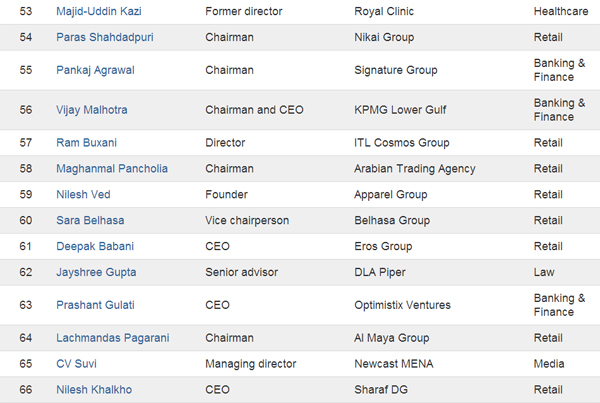Viewport: 600px width, 403px height.
Task: Open the Ram Buxani link
Action: tap(76, 143)
